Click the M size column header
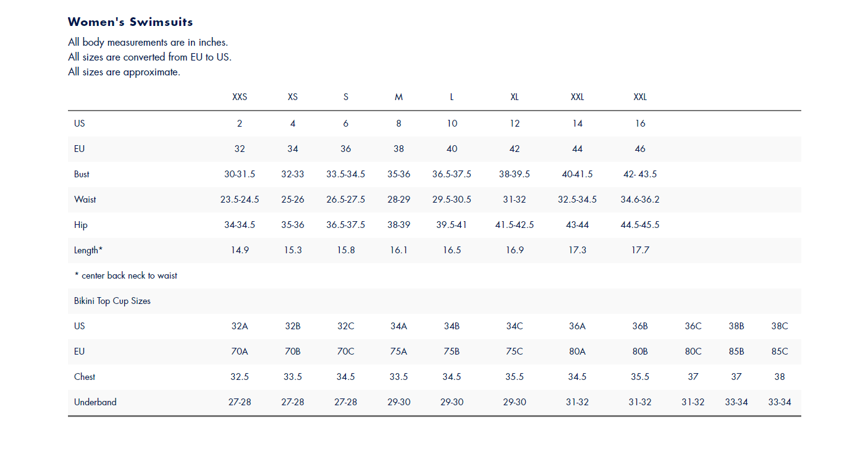This screenshot has height=459, width=868. [398, 98]
